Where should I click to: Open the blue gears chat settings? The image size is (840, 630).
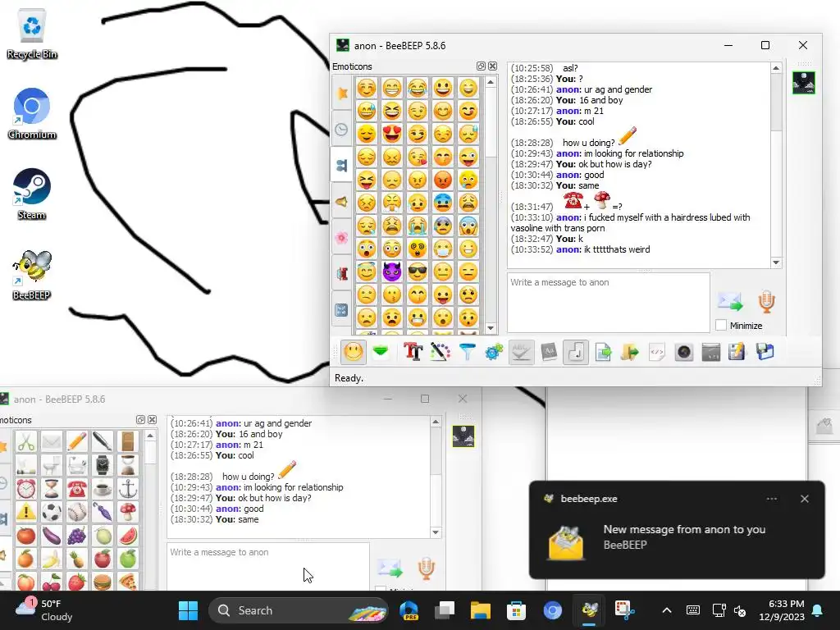point(494,352)
